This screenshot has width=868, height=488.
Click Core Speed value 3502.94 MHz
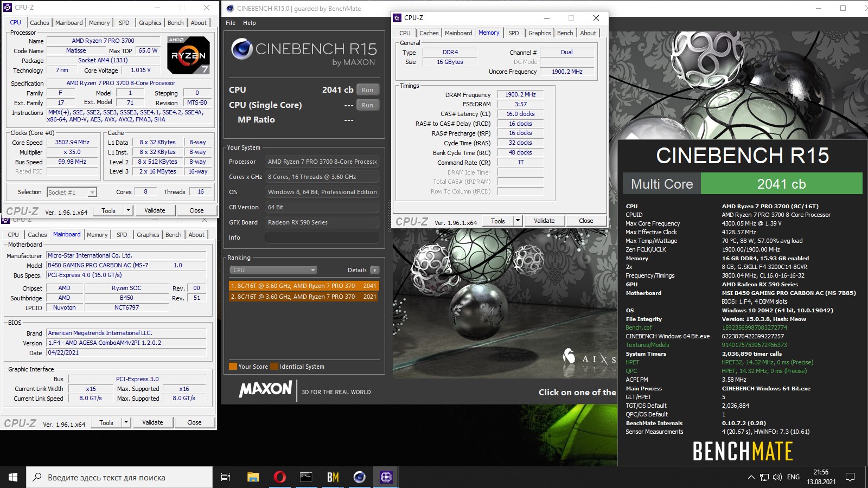point(72,142)
